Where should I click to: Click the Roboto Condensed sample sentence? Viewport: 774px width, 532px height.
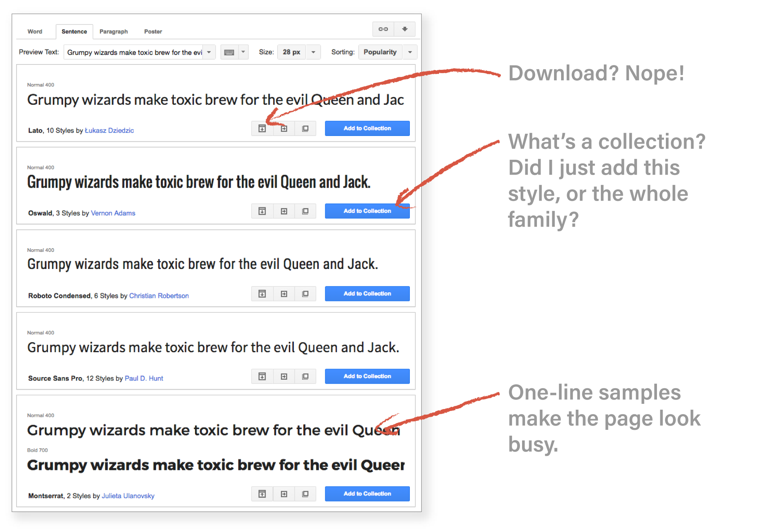[x=203, y=265]
